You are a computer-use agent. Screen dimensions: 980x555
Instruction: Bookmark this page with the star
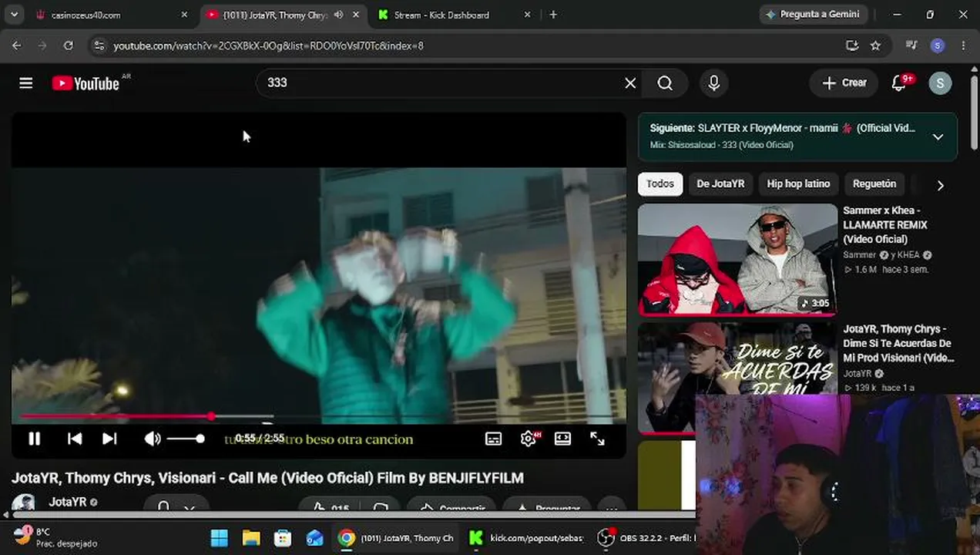click(x=875, y=45)
